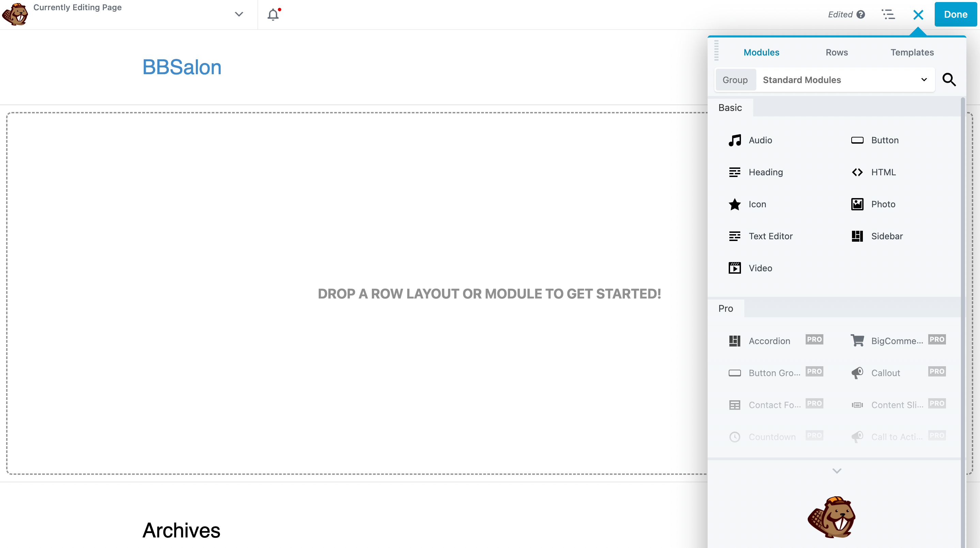Switch to the Templates tab
980x548 pixels.
(x=912, y=52)
